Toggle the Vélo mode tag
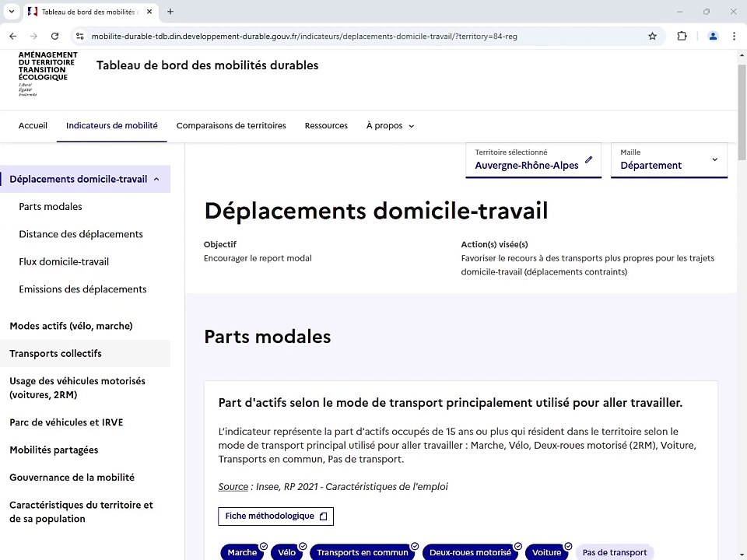This screenshot has height=560, width=747. pyautogui.click(x=287, y=552)
